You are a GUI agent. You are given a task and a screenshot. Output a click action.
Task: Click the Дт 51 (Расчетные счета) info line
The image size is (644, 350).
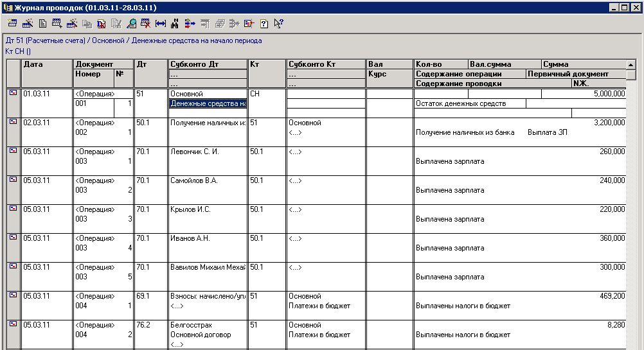(x=134, y=40)
